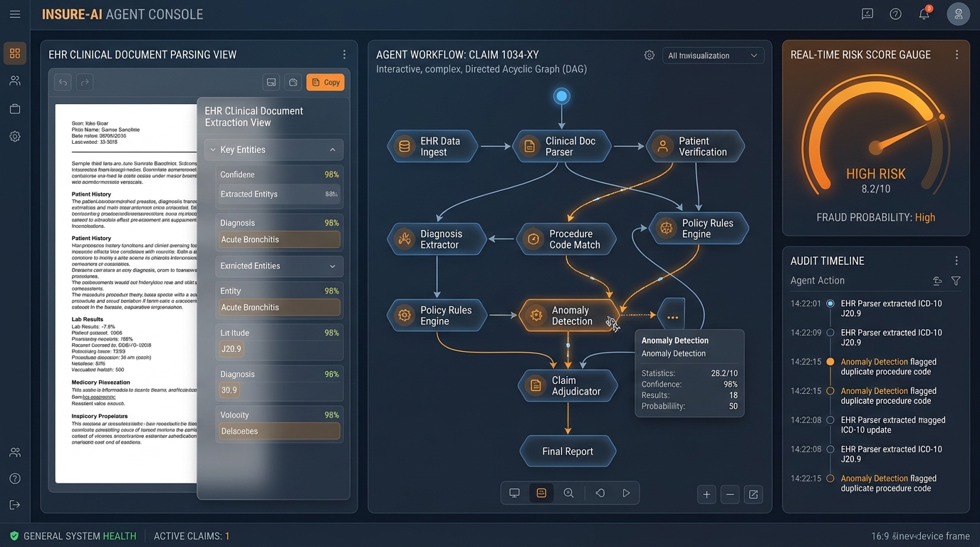
Task: Open workflow settings gear icon
Action: tap(650, 56)
